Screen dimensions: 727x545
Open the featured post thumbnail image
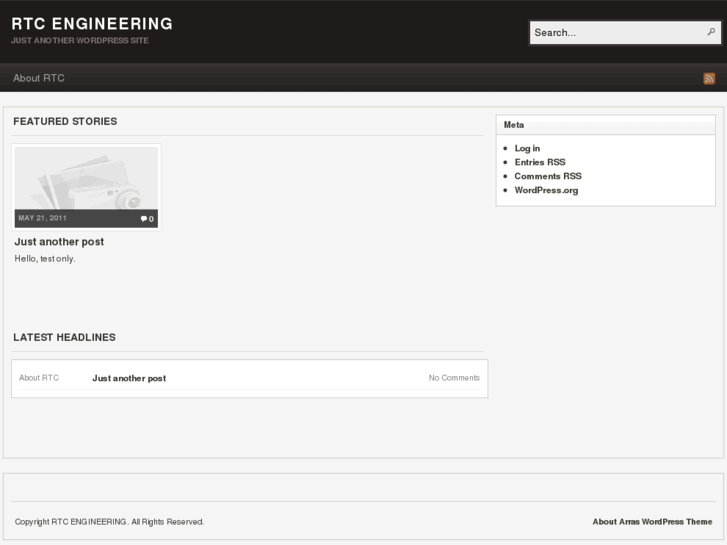pyautogui.click(x=86, y=178)
